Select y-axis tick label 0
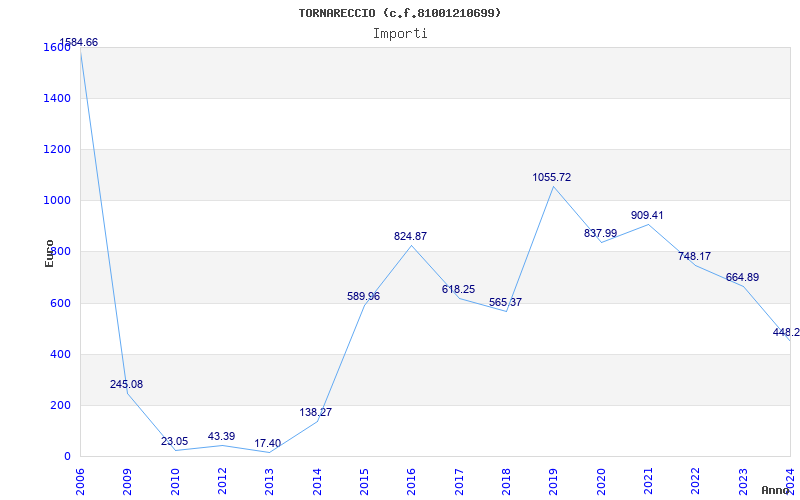 [x=67, y=457]
